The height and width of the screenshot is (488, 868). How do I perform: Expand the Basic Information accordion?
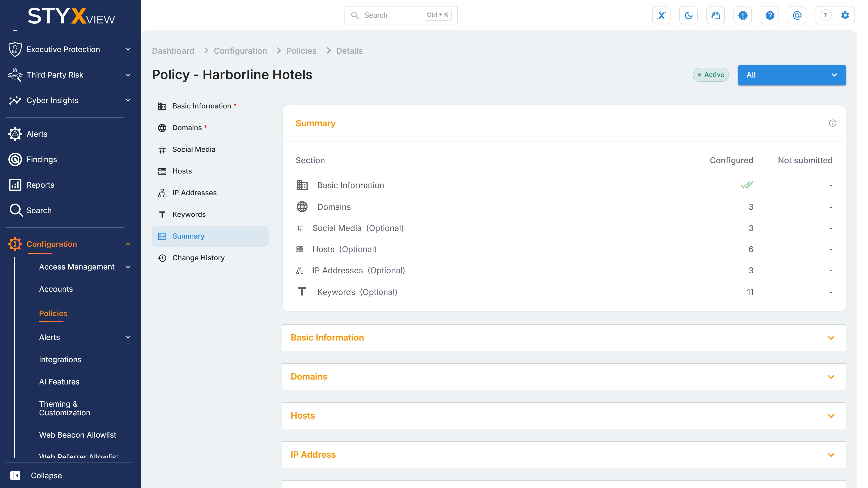click(x=564, y=338)
